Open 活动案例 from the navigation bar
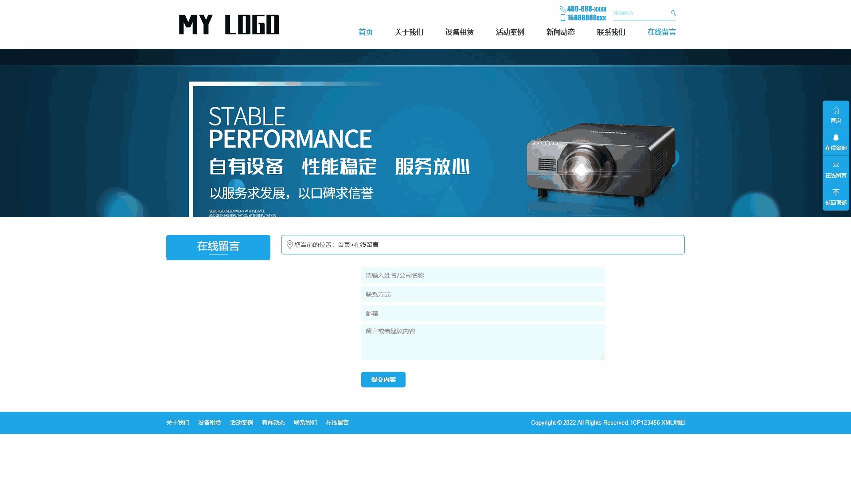 (510, 31)
